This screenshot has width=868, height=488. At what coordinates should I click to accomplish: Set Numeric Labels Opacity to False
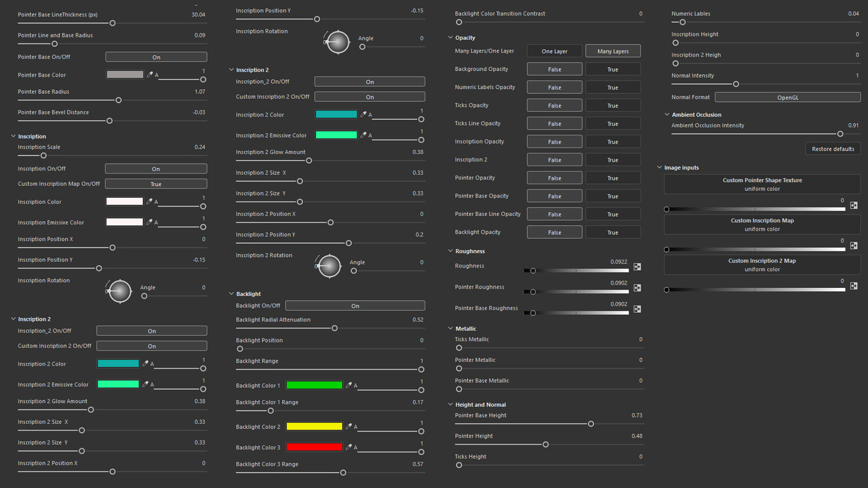tap(554, 87)
